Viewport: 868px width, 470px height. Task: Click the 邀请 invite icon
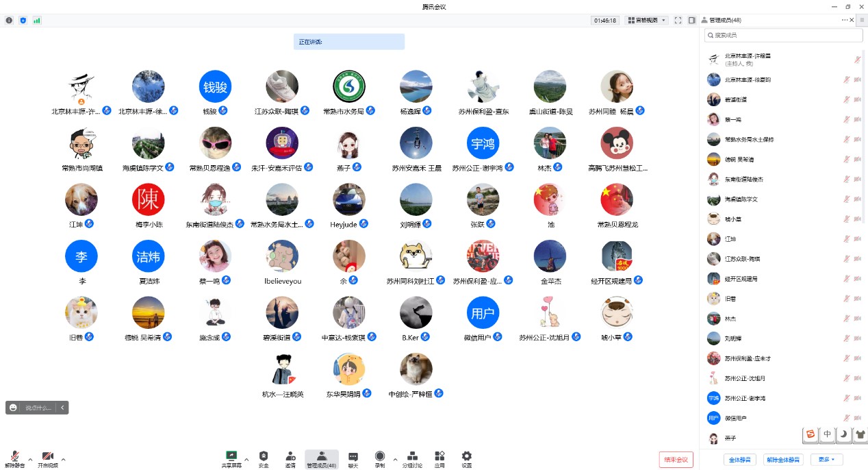point(291,458)
